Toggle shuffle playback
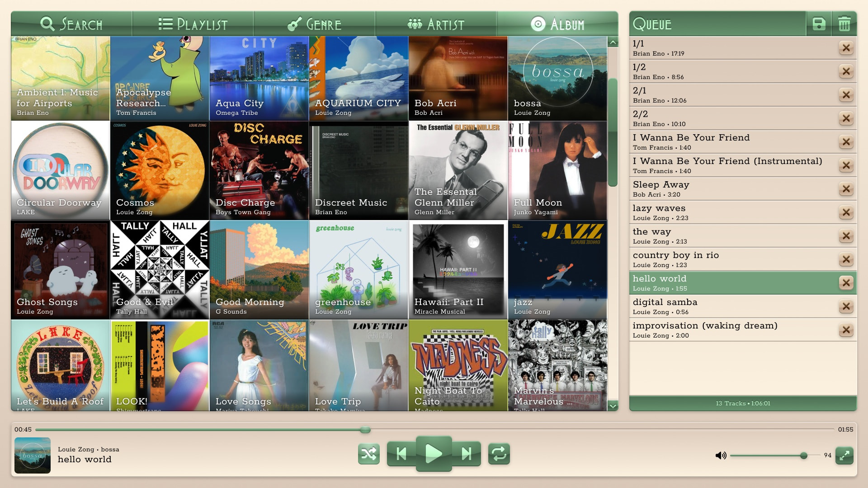 click(369, 454)
